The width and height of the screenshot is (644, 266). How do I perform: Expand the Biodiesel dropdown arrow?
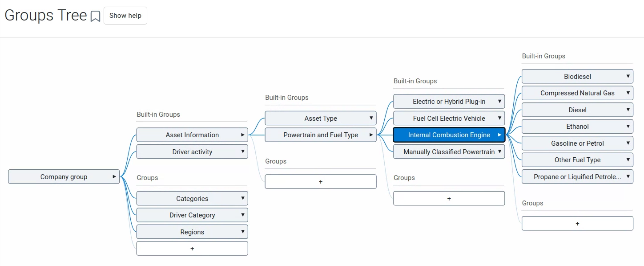(628, 76)
